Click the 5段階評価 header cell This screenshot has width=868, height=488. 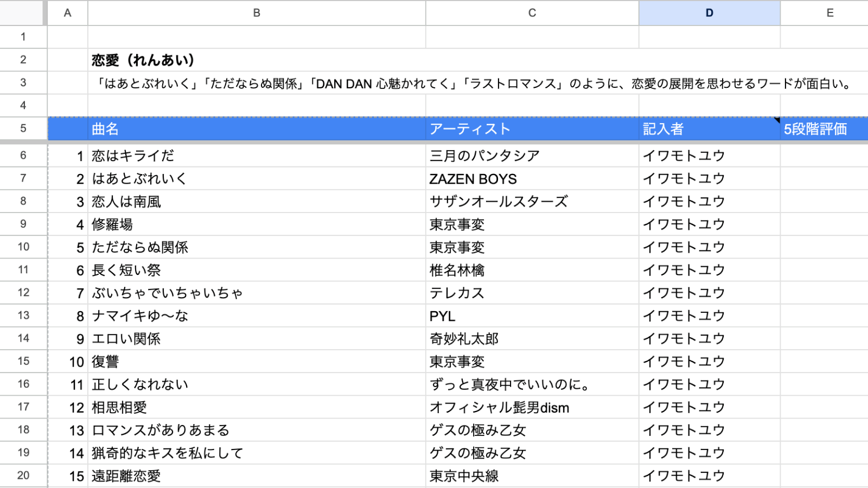(x=824, y=129)
